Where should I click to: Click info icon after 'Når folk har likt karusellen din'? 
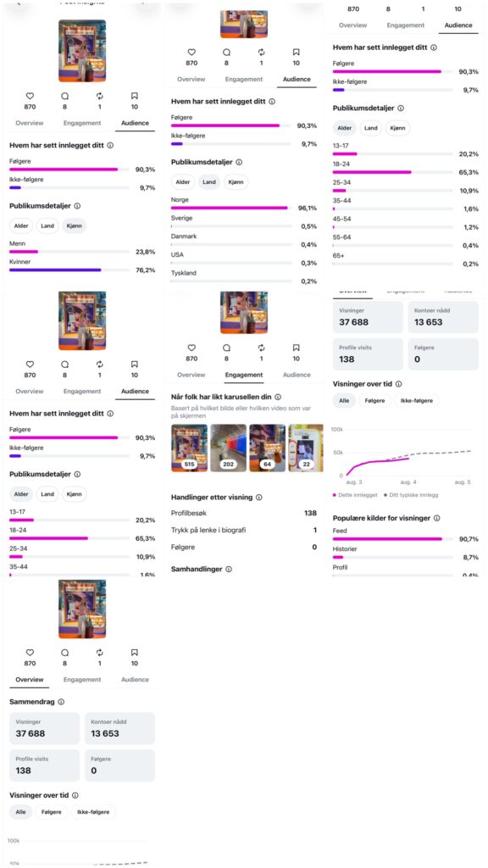pyautogui.click(x=278, y=397)
